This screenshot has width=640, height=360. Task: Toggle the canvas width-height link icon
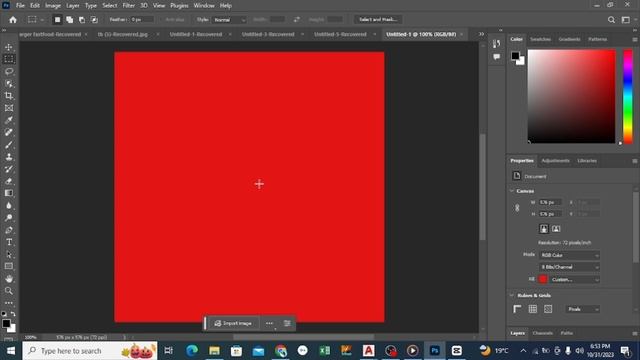click(x=517, y=208)
